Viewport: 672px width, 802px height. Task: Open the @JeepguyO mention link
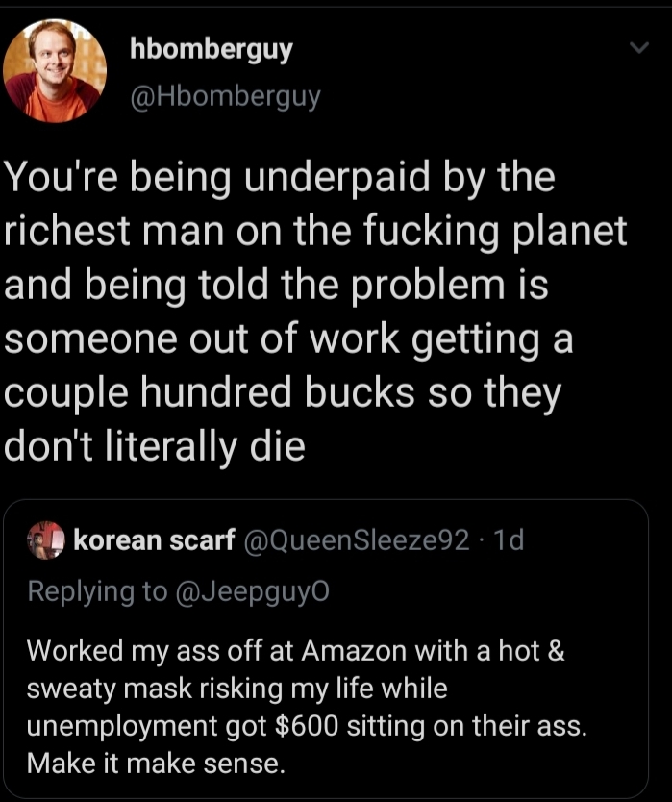[x=252, y=591]
